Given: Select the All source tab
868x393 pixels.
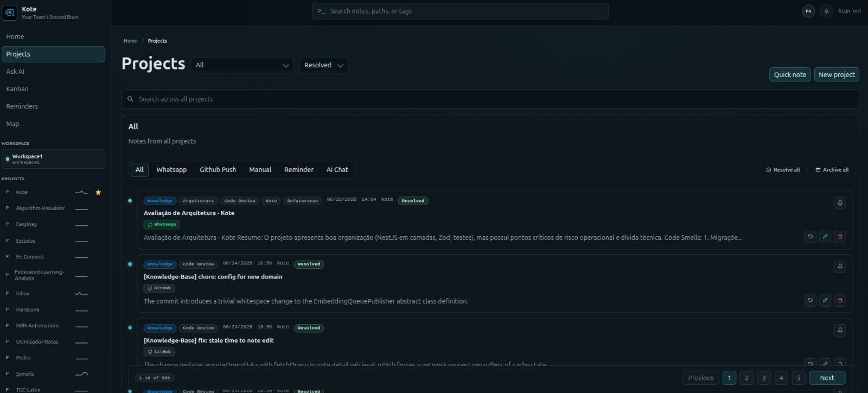Looking at the screenshot, I should click(139, 170).
